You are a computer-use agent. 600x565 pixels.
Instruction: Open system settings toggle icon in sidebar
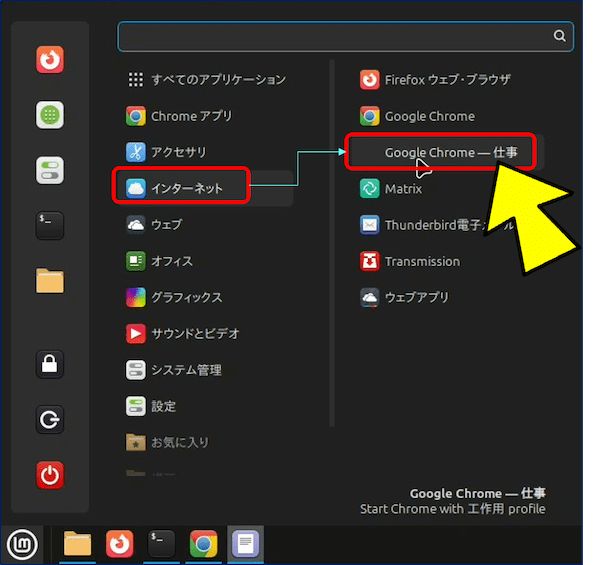50,170
